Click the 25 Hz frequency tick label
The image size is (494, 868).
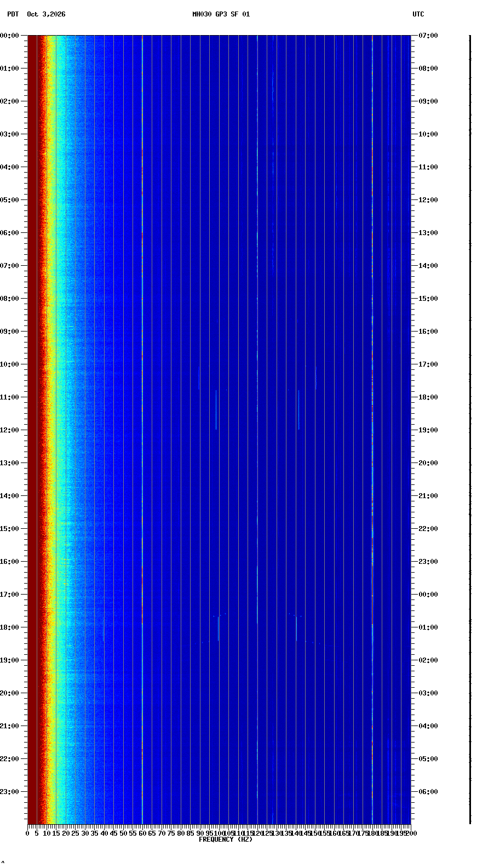tap(75, 833)
